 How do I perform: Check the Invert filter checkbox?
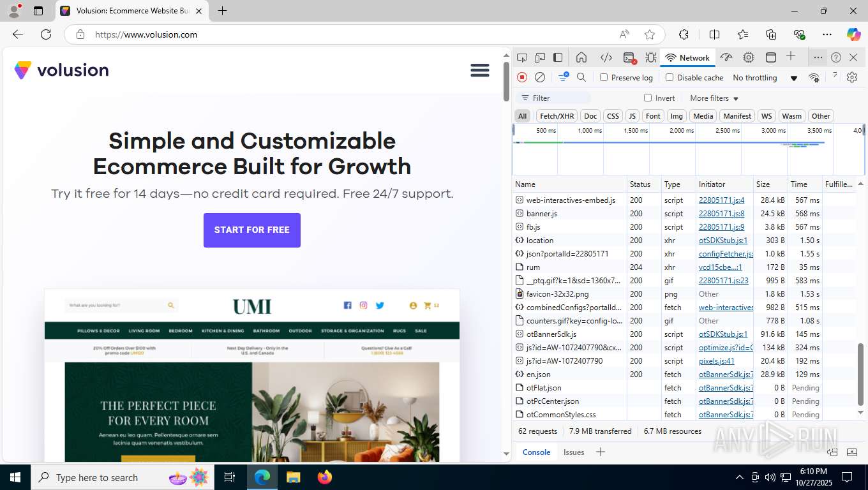(x=648, y=98)
